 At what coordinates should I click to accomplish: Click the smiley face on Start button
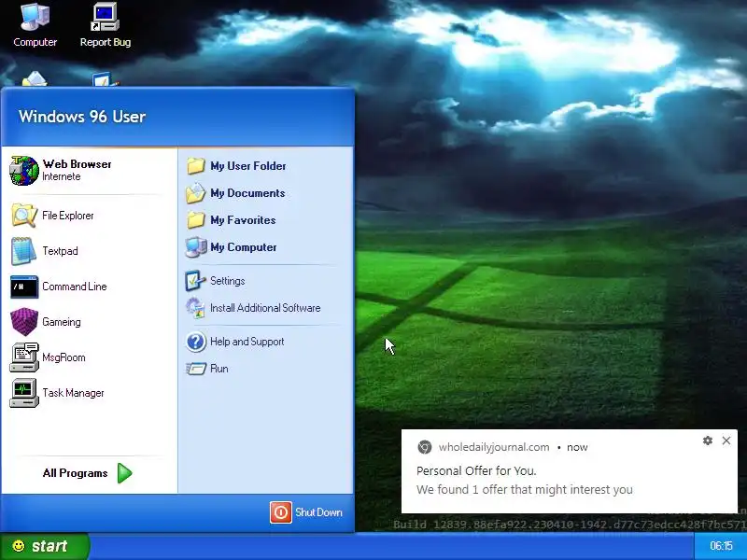[19, 546]
